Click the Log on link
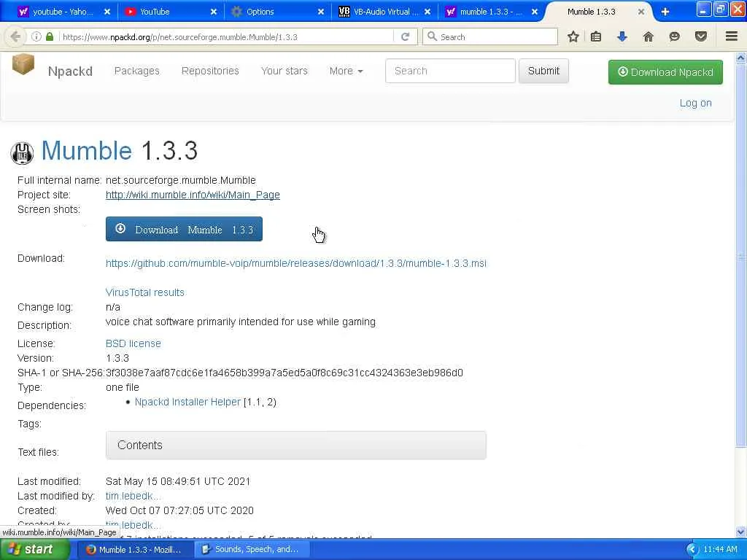 695,103
